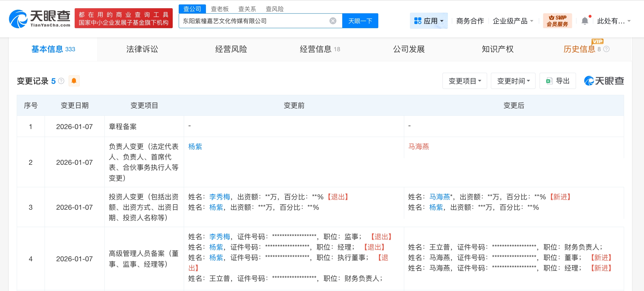
Task: Switch to the 知识产权 tab
Action: click(498, 49)
